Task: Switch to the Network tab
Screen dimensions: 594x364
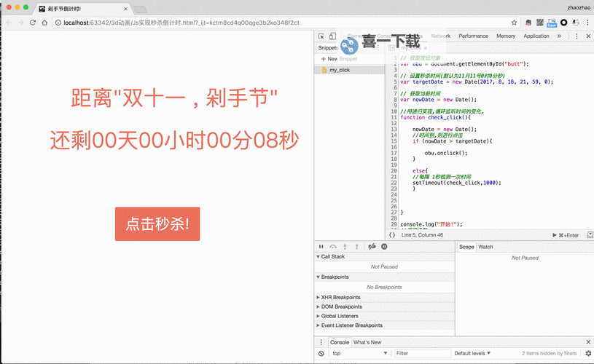Action: click(x=440, y=36)
